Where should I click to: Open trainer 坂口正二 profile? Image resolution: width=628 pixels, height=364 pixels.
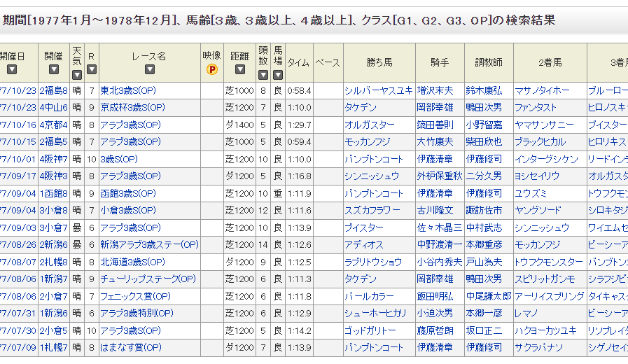484,331
